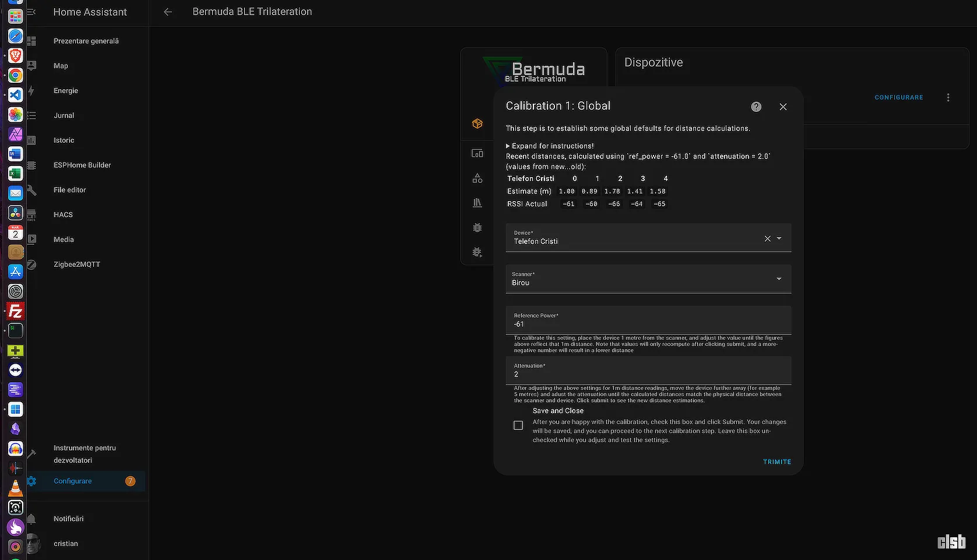
Task: Open TeamViewer from the dock
Action: pyautogui.click(x=16, y=370)
